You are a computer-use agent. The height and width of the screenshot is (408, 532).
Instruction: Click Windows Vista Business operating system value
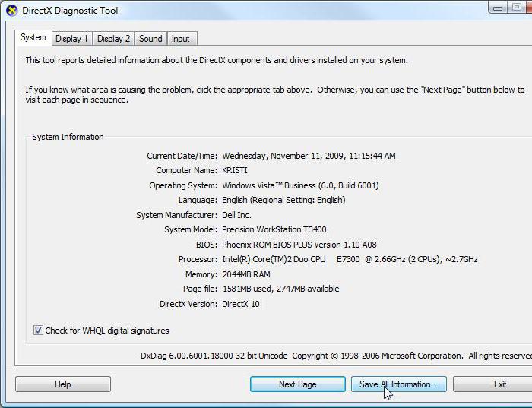[x=300, y=185]
